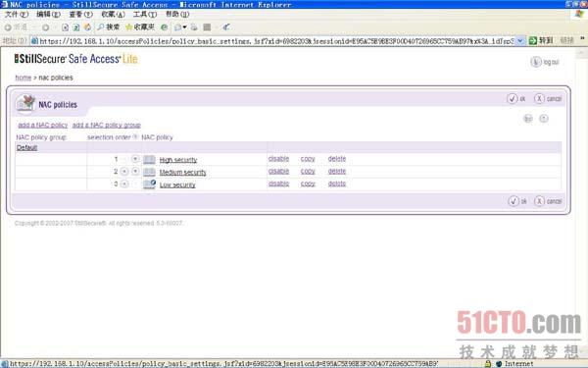Viewport: 588px width, 368px height.
Task: Copy the Medium security policy
Action: [x=308, y=171]
